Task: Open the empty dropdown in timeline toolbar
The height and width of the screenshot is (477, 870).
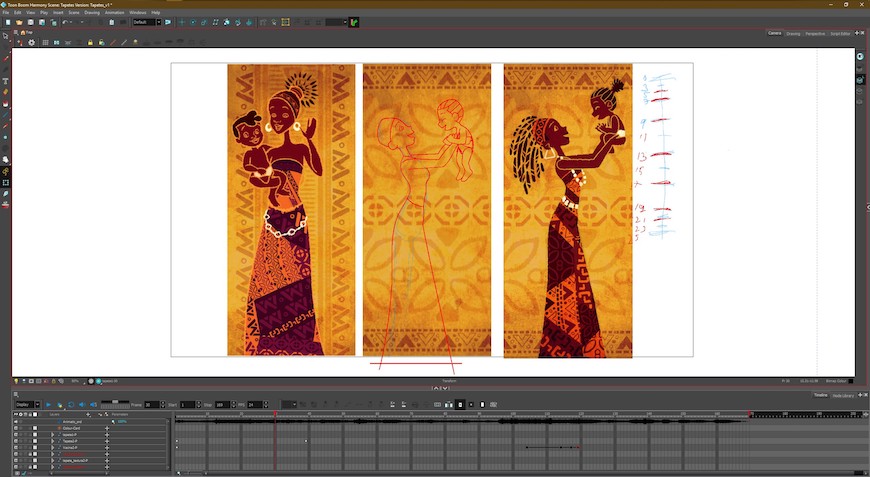Action: click(289, 405)
